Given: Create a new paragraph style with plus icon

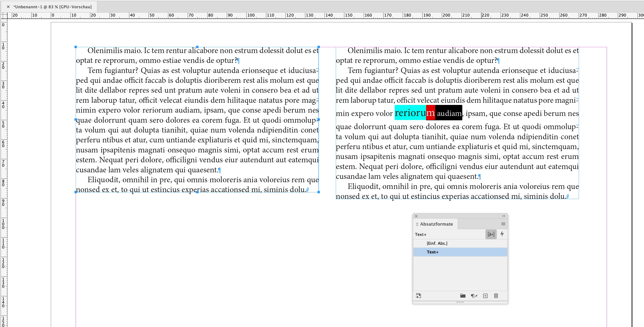Looking at the screenshot, I should pyautogui.click(x=485, y=296).
